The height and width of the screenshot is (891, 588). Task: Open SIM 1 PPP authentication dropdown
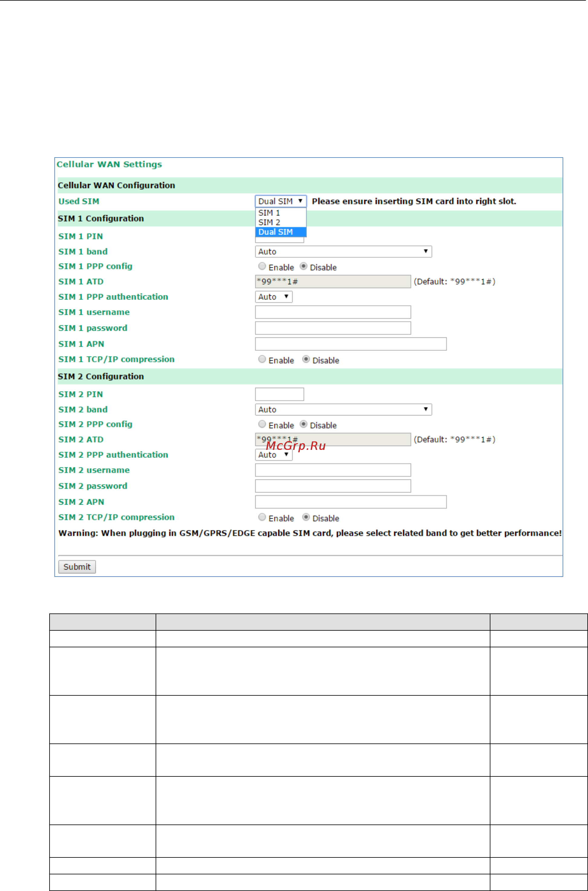click(x=273, y=297)
